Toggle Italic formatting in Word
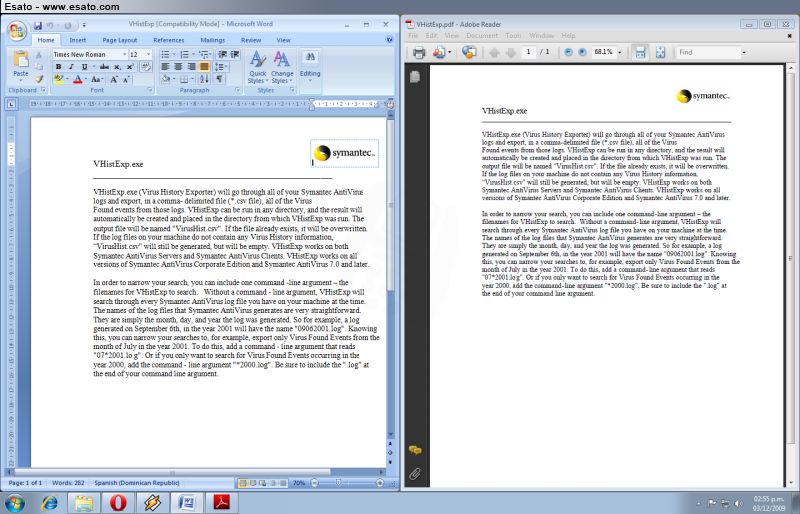800x514 pixels. pos(71,67)
